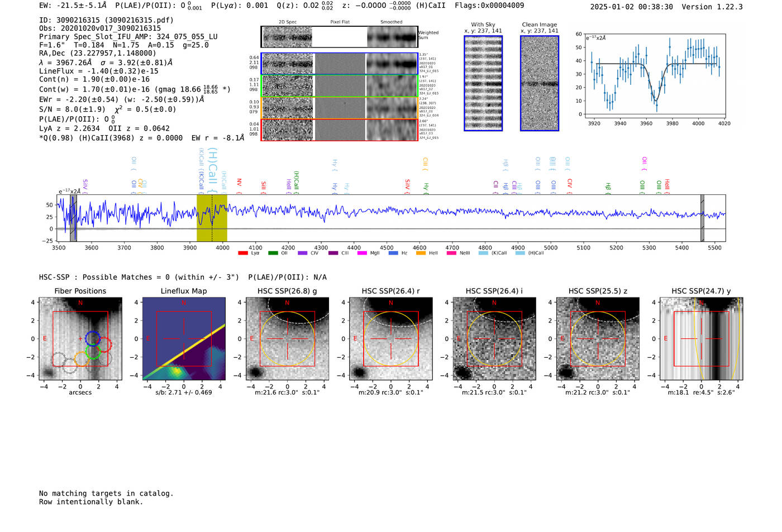The height and width of the screenshot is (532, 782).
Task: Click the pink NeIII legend swatch
Action: pyautogui.click(x=451, y=253)
